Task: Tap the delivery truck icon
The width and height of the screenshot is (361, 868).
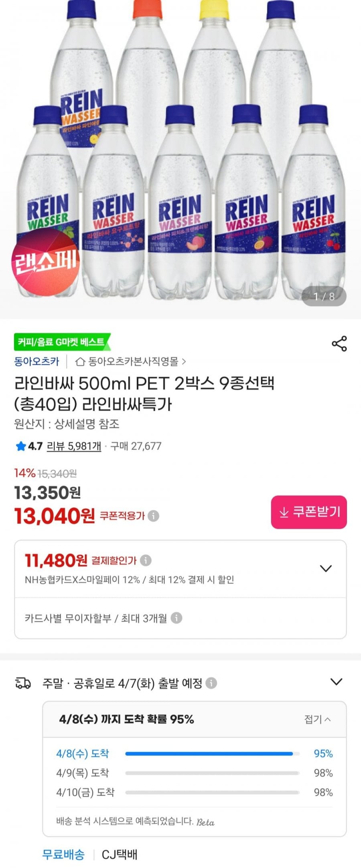Action: point(23,683)
